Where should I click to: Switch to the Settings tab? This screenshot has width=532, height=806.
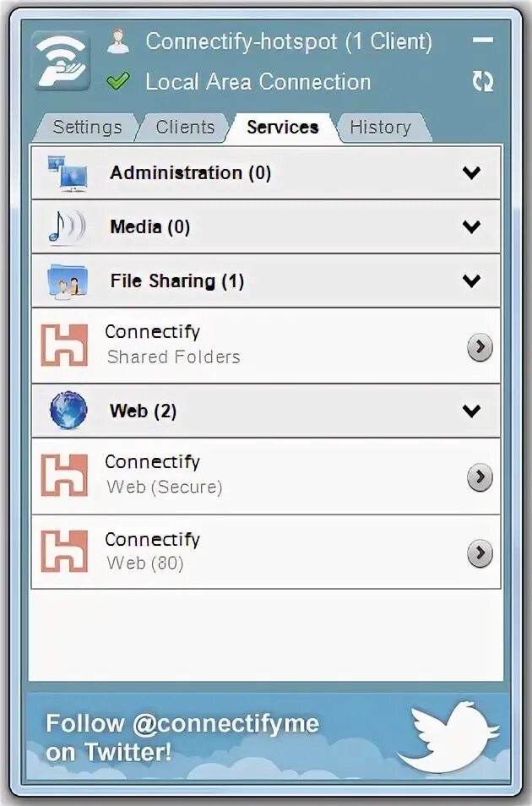[87, 128]
